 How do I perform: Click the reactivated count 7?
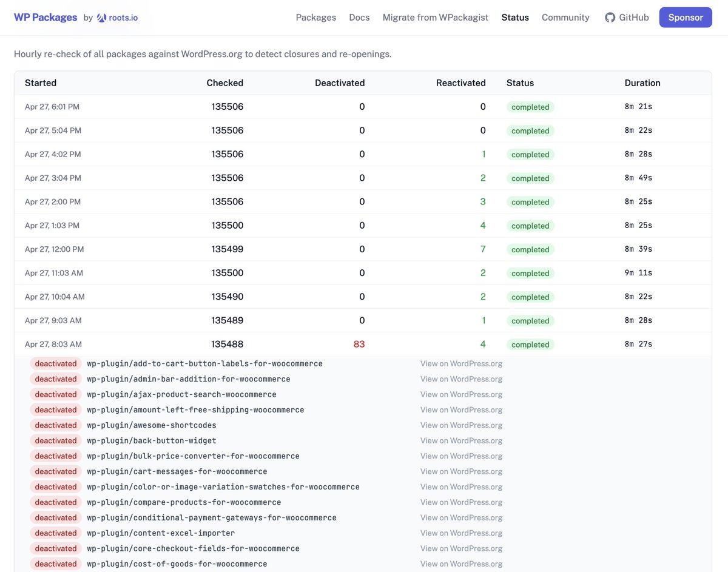pos(483,249)
